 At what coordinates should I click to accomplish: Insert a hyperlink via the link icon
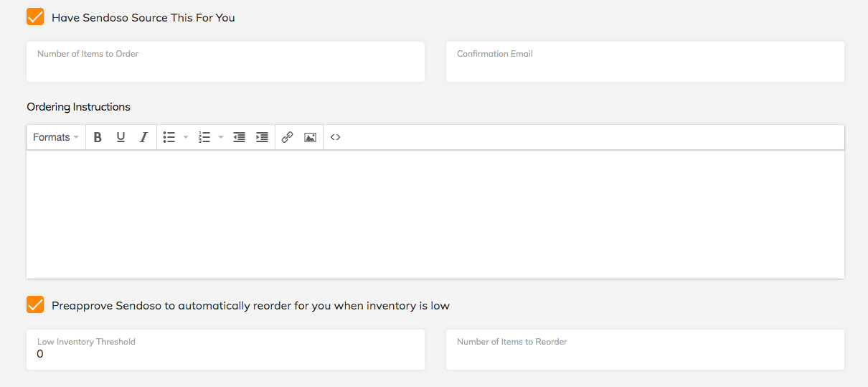tap(288, 137)
